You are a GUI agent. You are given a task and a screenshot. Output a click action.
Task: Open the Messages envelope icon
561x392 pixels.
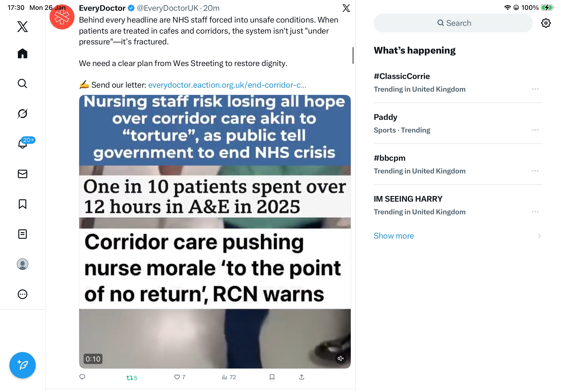pos(23,174)
